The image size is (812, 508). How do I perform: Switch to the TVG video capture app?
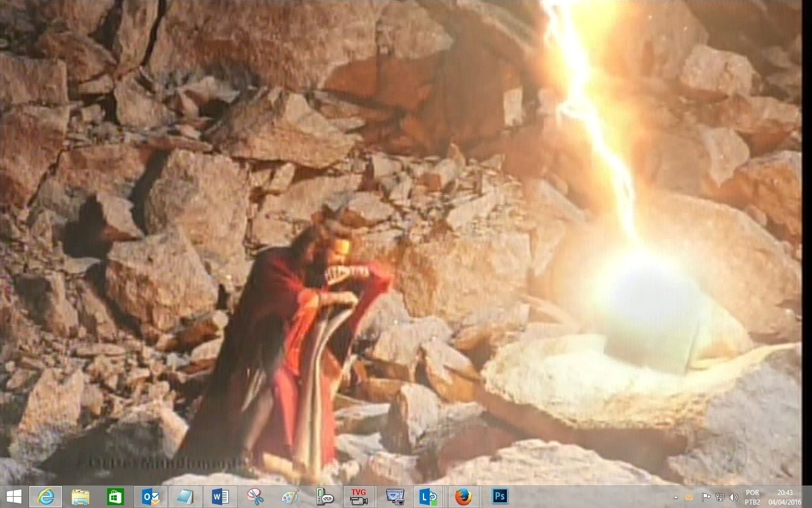coord(359,497)
